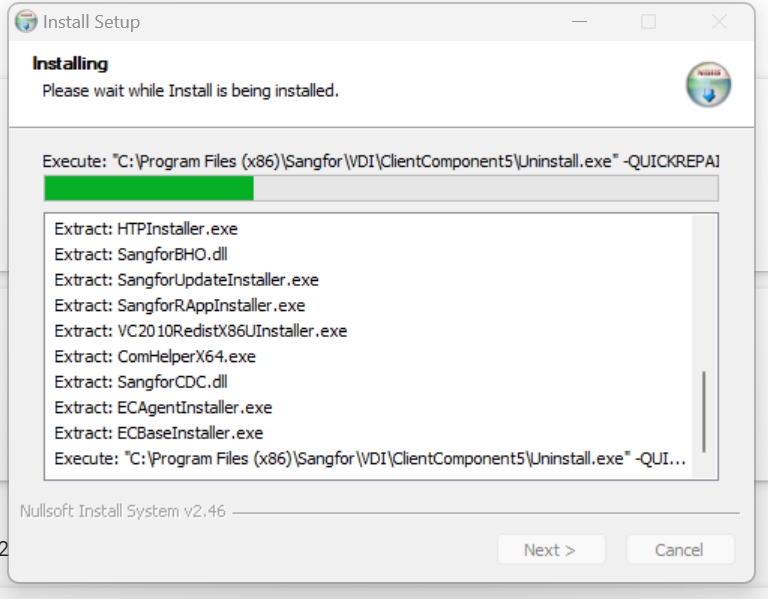The image size is (768, 599).
Task: Click the installer icon in title bar
Action: [26, 22]
